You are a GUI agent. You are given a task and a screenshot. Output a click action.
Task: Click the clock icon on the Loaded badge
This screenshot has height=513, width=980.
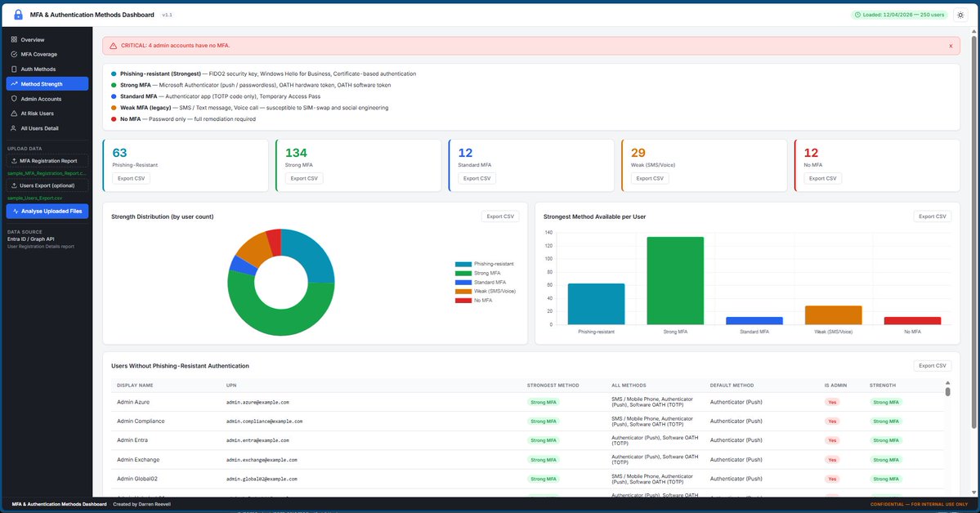point(859,14)
